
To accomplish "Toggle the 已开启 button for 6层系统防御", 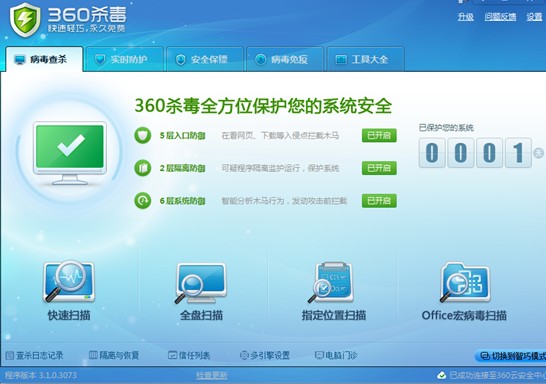I will (379, 201).
